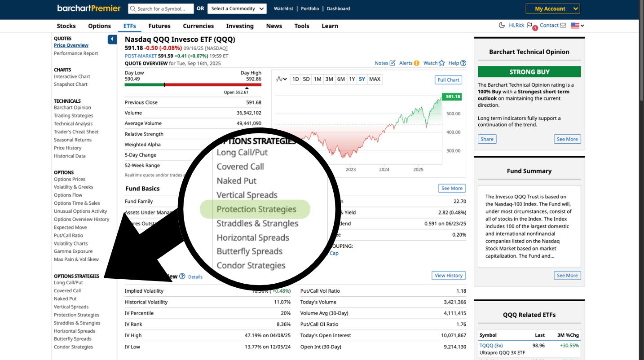
Task: Open the Full Chart button
Action: click(x=449, y=80)
